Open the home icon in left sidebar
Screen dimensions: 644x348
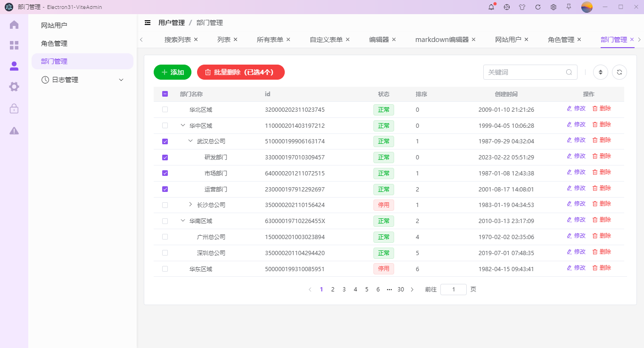click(14, 25)
